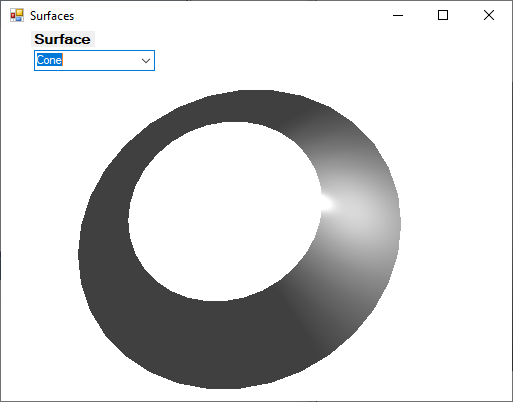Viewport: 513px width, 402px height.
Task: Click the Surface heading label
Action: pyautogui.click(x=63, y=39)
